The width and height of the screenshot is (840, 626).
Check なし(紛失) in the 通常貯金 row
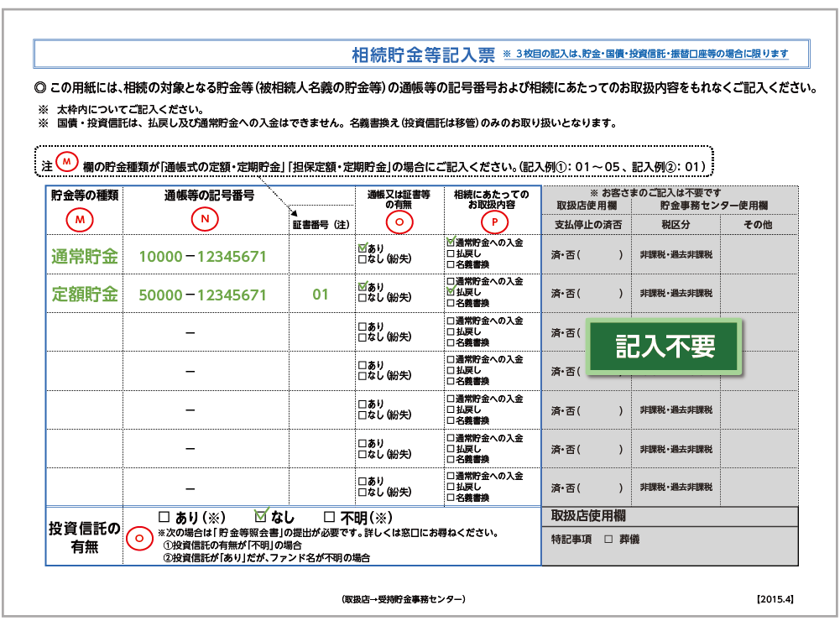point(363,259)
